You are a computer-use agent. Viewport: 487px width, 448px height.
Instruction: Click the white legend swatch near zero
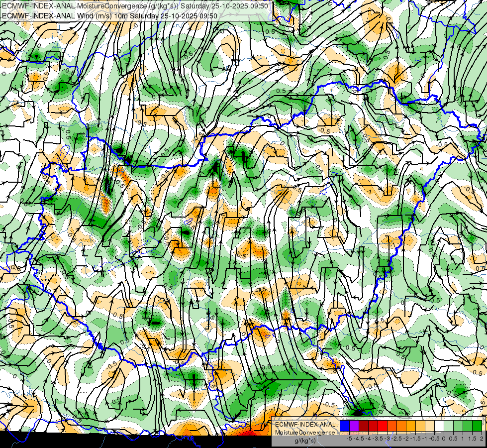[x=439, y=426]
